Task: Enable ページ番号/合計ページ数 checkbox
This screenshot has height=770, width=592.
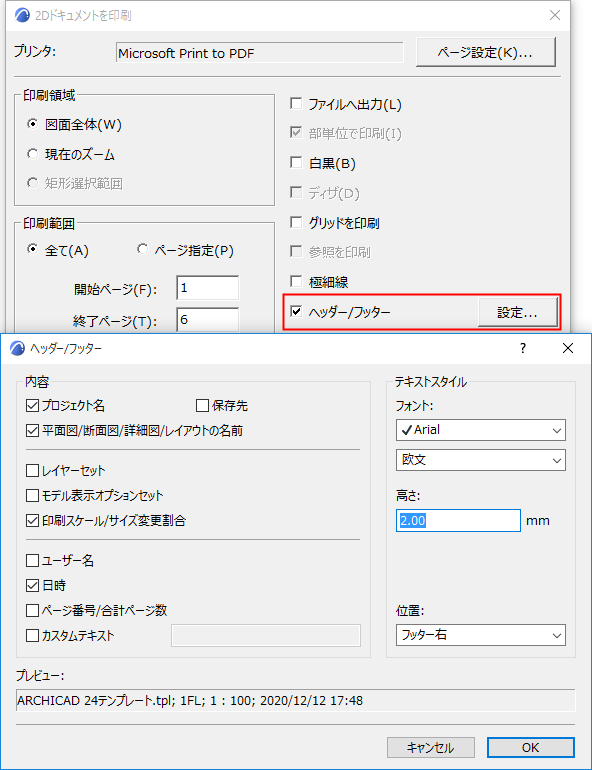Action: (32, 610)
